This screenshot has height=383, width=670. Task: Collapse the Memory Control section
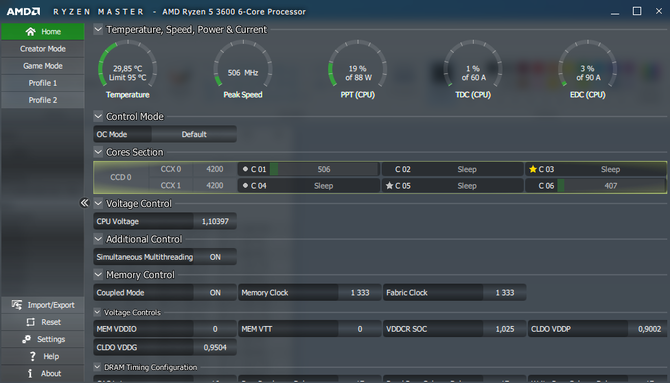tap(98, 274)
